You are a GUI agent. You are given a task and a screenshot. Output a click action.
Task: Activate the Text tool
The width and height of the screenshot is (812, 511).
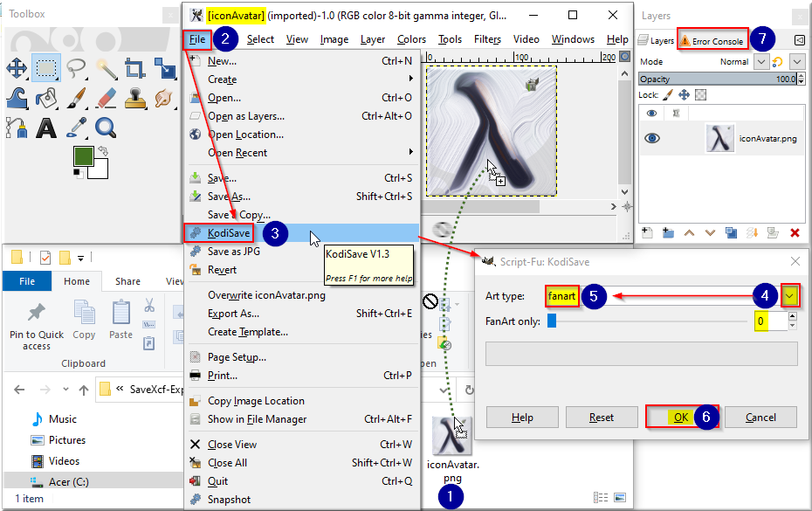tap(46, 128)
